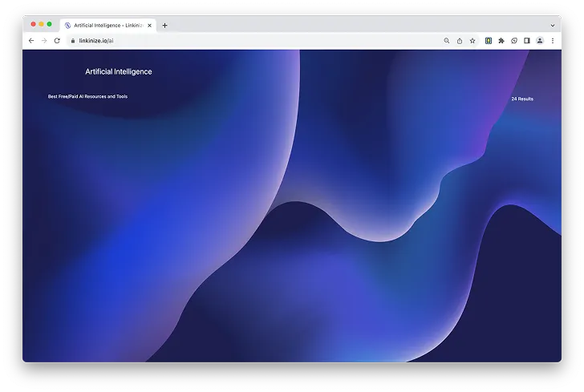
Task: Click the linkinize.io/ai address bar
Action: click(x=241, y=41)
